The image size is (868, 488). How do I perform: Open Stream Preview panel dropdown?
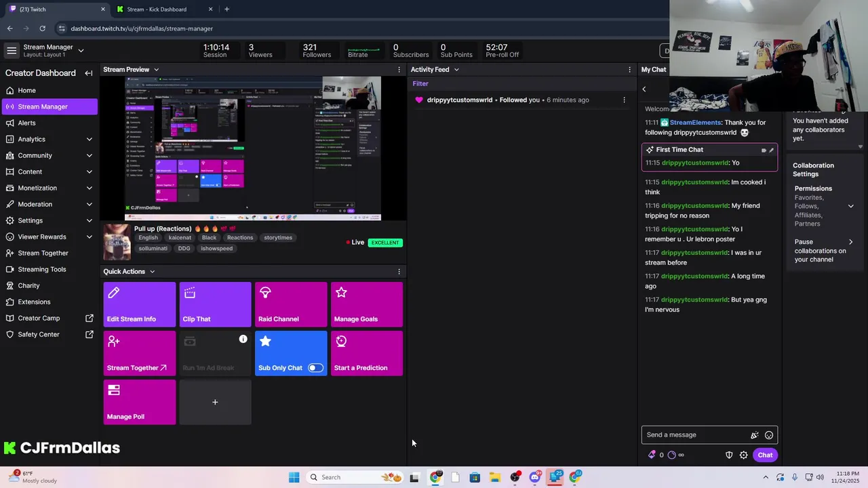(x=156, y=70)
